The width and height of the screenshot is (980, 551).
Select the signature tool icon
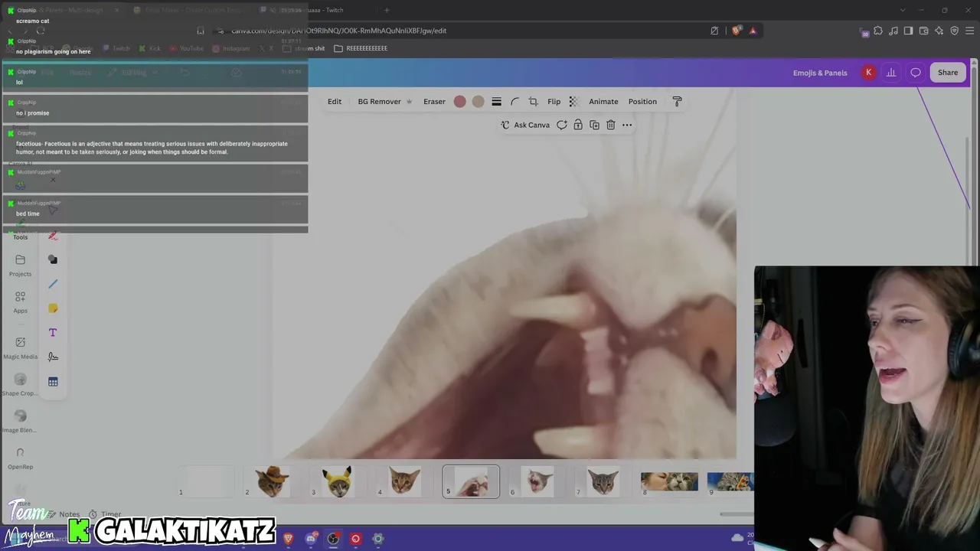pos(53,357)
